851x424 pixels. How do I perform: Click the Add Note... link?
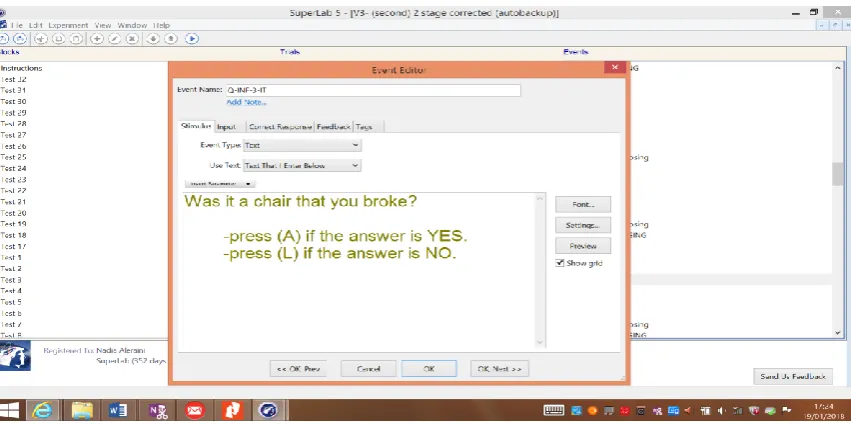[x=246, y=103]
